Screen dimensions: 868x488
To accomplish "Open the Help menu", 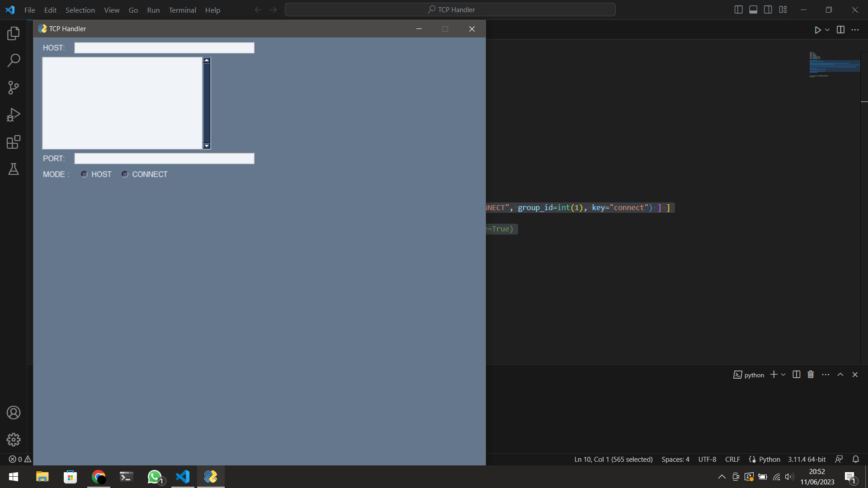I will coord(212,9).
